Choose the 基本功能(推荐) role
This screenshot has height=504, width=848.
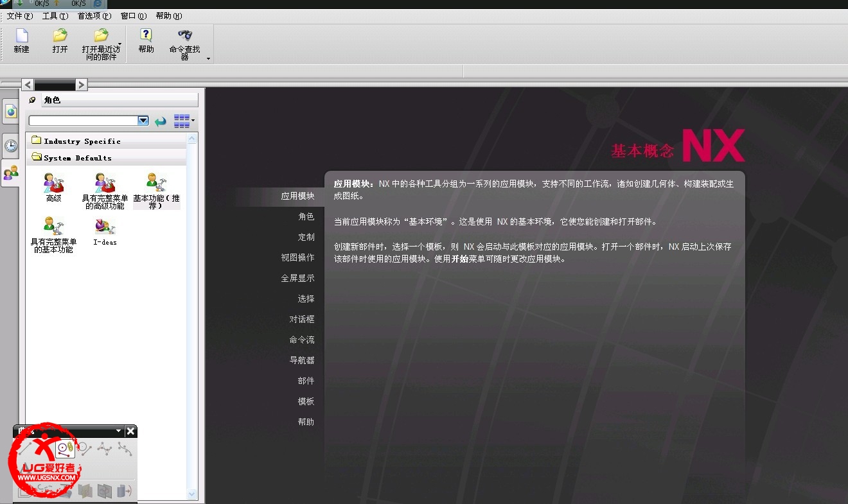tap(156, 191)
